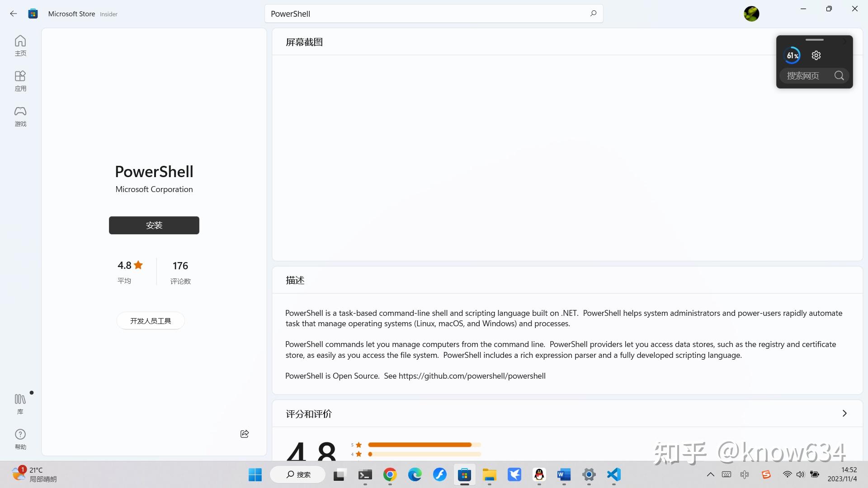Expand the 评分和评价 section chevron

click(844, 413)
